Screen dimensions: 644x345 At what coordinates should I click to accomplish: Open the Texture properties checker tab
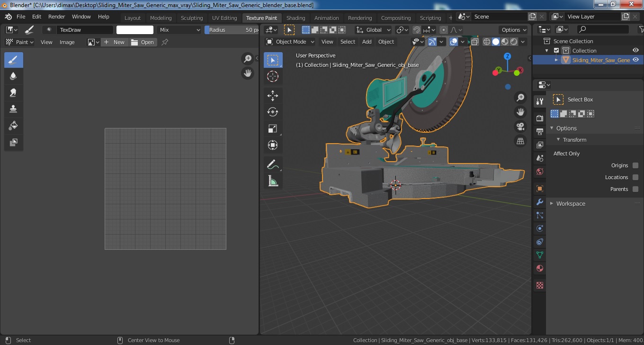point(539,285)
